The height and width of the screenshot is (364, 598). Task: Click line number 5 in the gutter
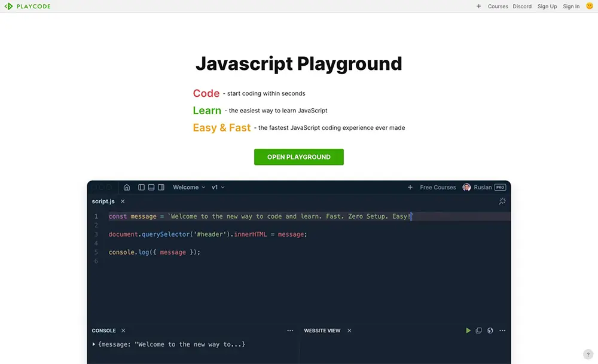click(x=96, y=252)
